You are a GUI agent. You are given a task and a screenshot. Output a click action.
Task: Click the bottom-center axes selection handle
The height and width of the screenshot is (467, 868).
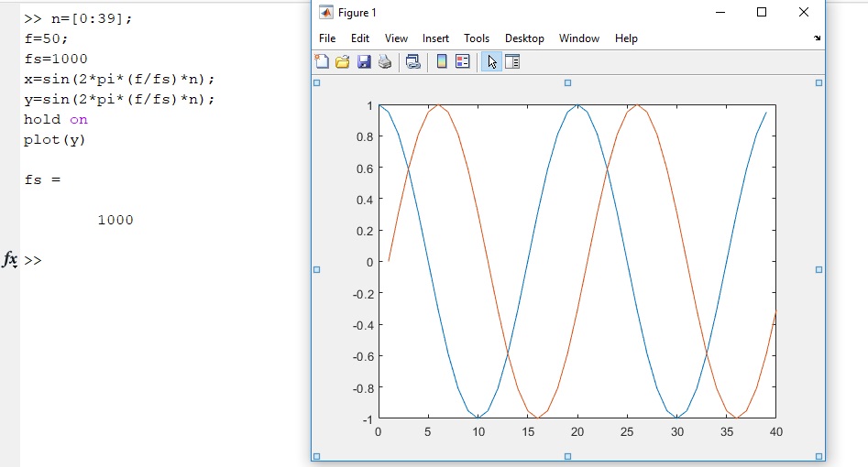(x=567, y=457)
